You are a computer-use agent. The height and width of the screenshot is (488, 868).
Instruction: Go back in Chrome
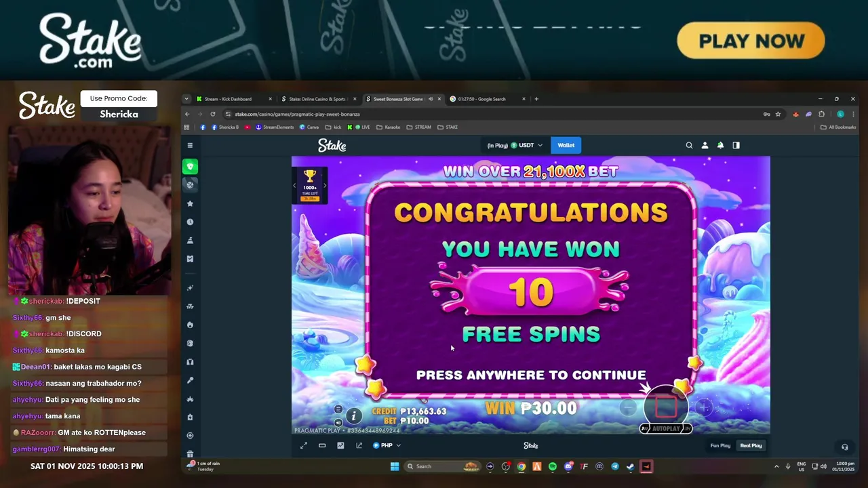click(187, 114)
